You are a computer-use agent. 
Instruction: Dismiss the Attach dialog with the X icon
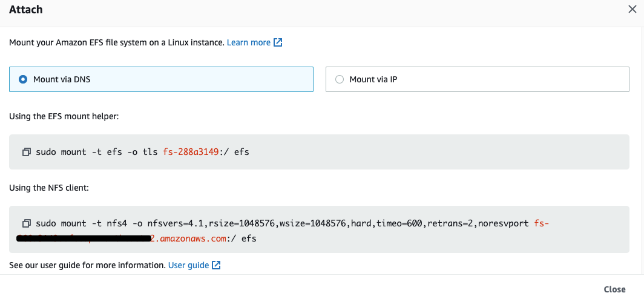(632, 10)
